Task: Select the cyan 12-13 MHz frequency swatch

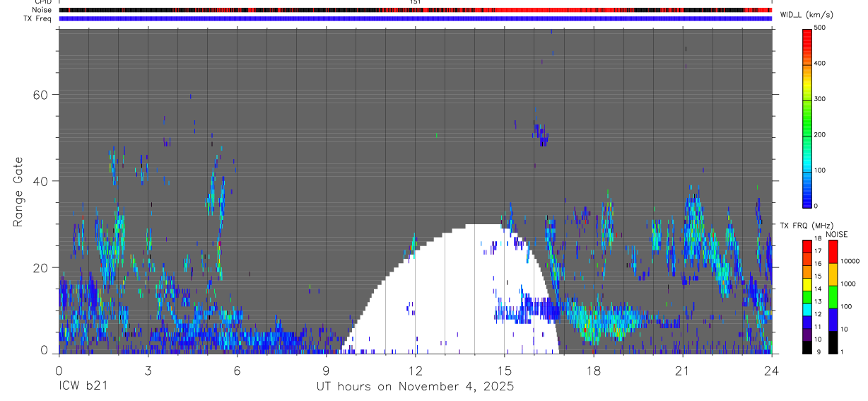Action: pos(807,308)
